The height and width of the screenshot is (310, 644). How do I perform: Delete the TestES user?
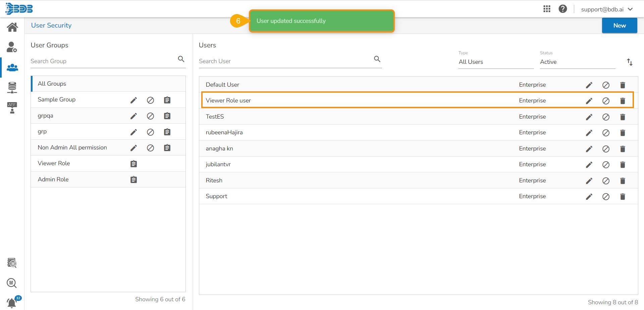[623, 117]
